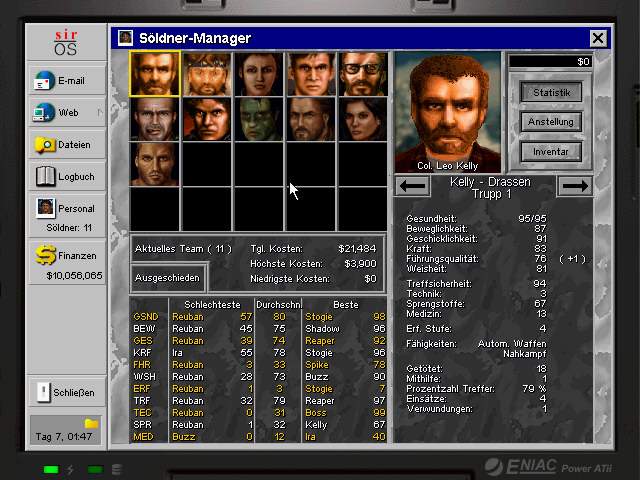The image size is (640, 480).
Task: Open the Logbuch history
Action: 67,176
